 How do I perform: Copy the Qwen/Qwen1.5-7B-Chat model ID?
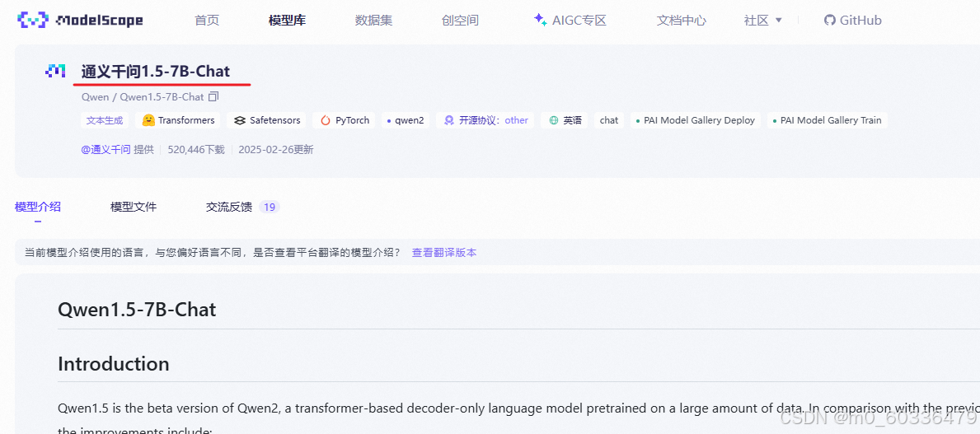tap(213, 97)
